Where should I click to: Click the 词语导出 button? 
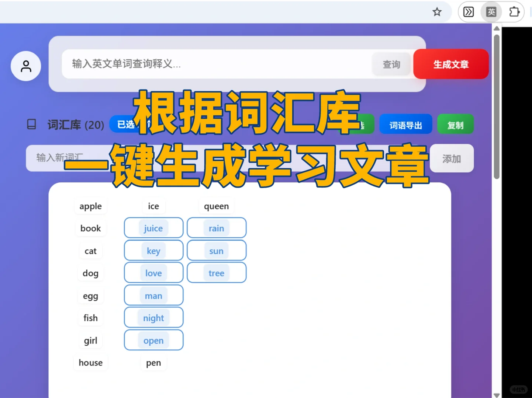(x=405, y=124)
